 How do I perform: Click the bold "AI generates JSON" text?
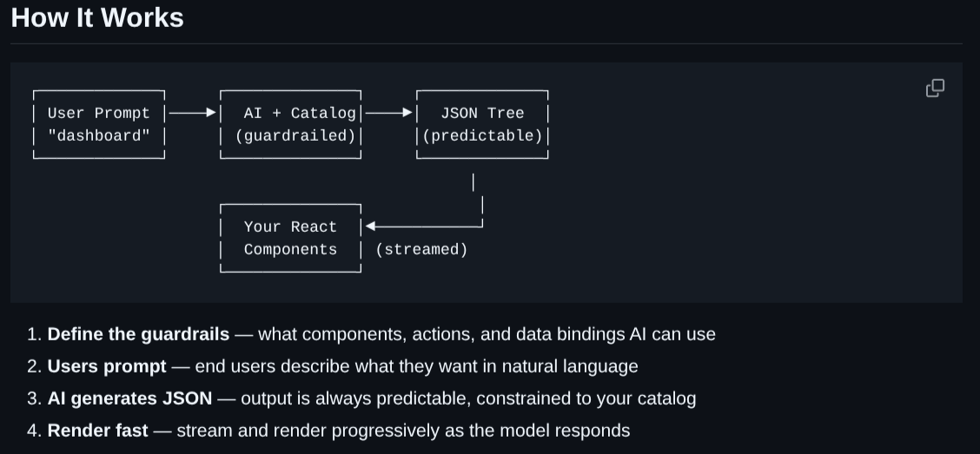pos(129,398)
